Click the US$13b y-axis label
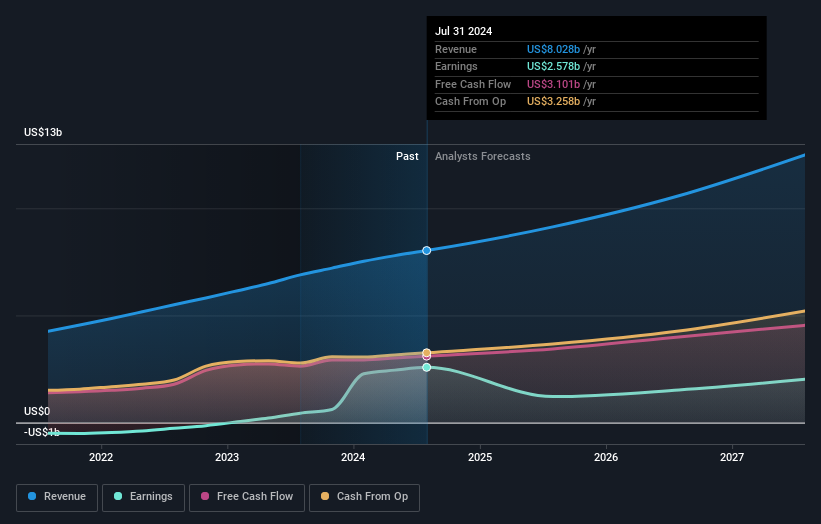Screen dimensions: 821x524 pos(43,132)
